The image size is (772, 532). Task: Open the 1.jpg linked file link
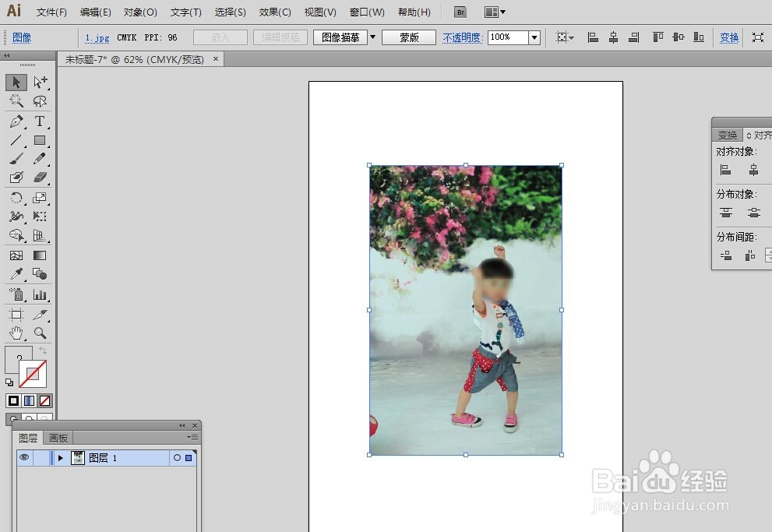click(97, 37)
